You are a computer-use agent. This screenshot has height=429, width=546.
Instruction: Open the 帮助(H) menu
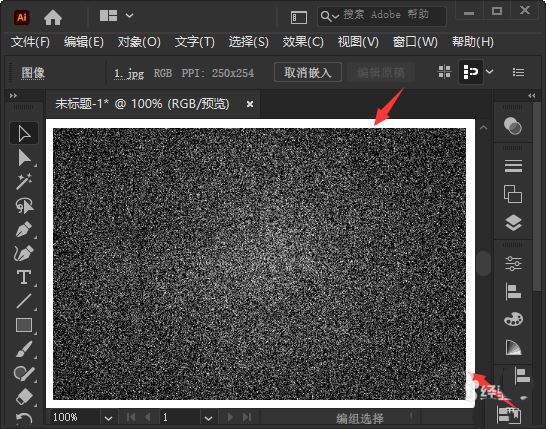coord(473,42)
